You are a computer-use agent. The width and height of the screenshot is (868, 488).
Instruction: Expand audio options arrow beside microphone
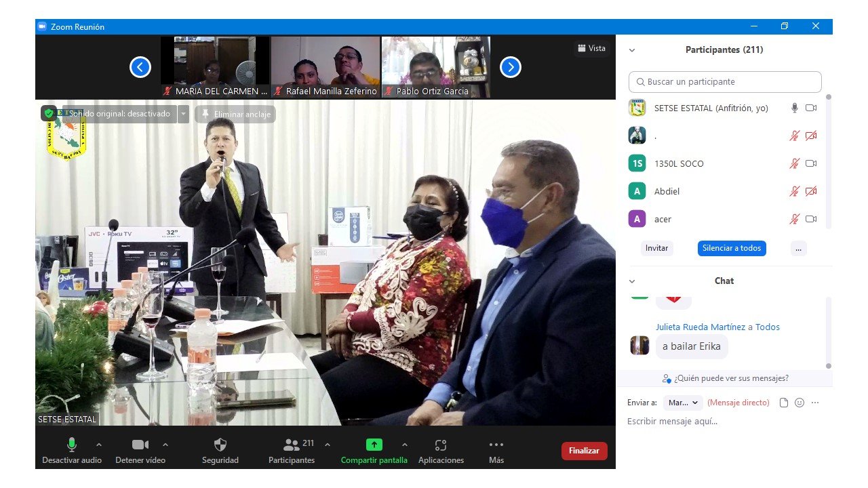pos(99,445)
